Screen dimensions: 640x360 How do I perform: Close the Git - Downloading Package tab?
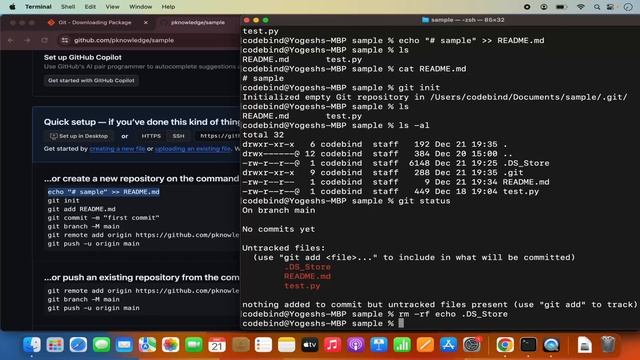146,22
